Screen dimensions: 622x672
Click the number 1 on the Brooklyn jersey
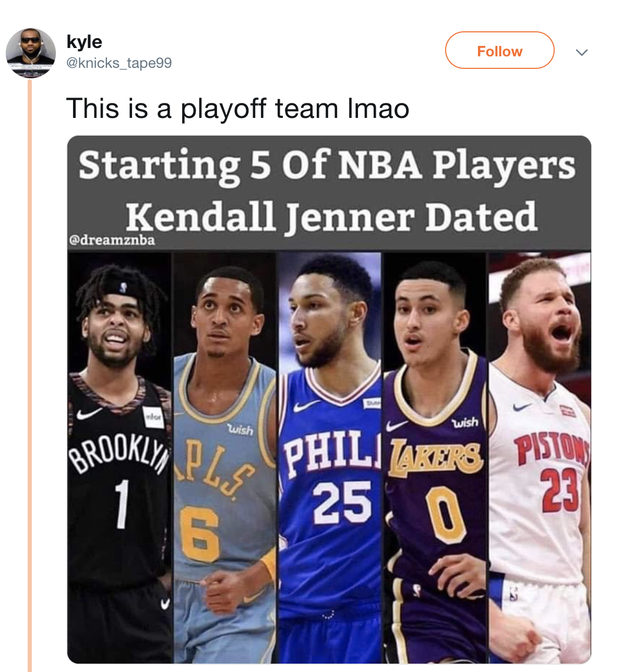(122, 504)
